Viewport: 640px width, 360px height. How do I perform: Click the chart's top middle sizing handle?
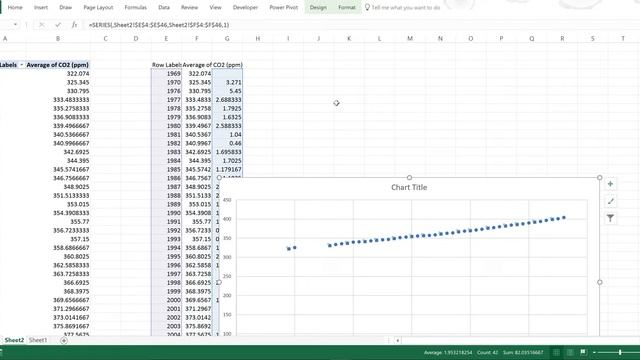click(x=409, y=178)
